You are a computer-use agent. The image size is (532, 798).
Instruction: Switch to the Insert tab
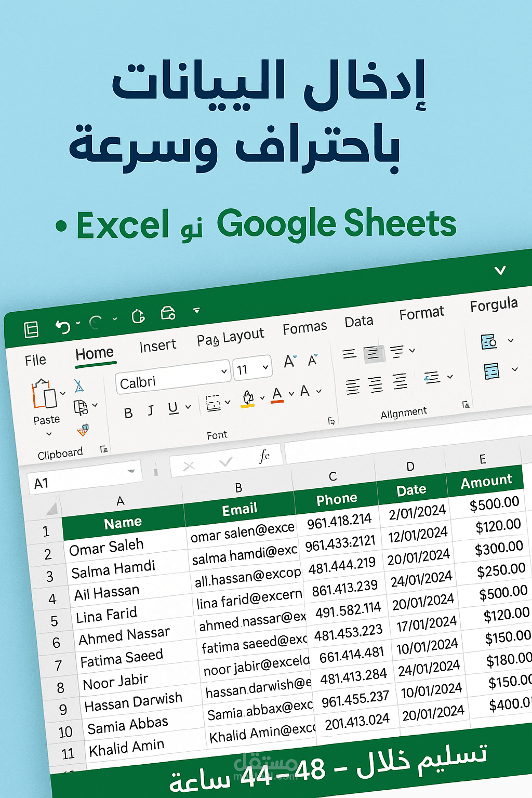158,346
